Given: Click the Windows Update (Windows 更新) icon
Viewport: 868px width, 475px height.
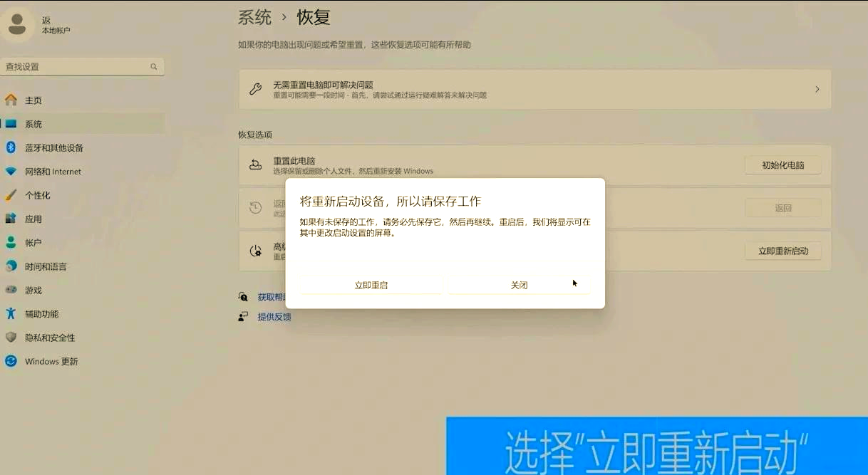Looking at the screenshot, I should tap(11, 361).
